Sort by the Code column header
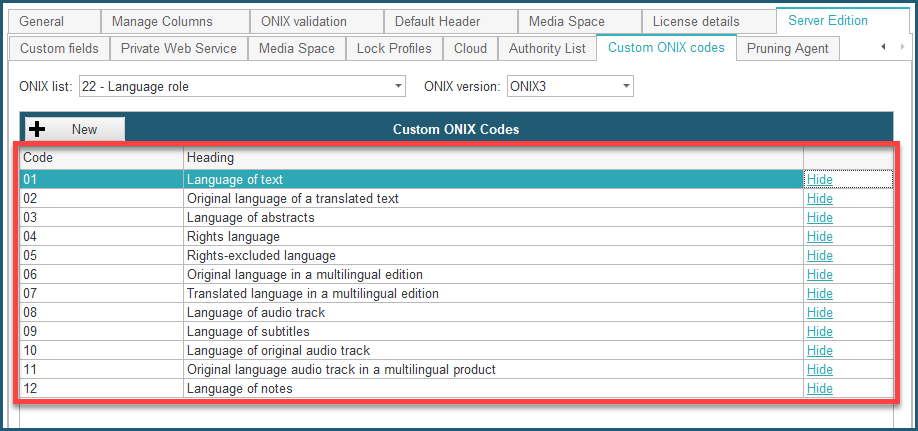This screenshot has width=918, height=431. coord(100,158)
